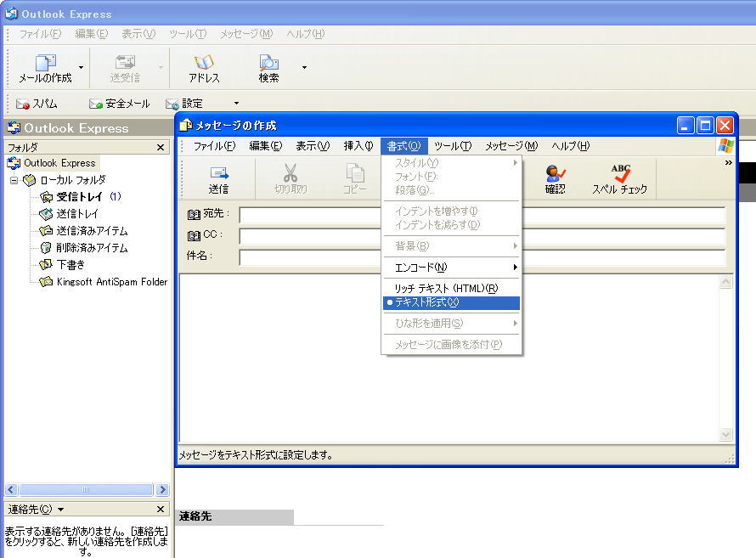756x558 pixels.
Task: Select the Outlook Express root tree item
Action: pyautogui.click(x=53, y=163)
